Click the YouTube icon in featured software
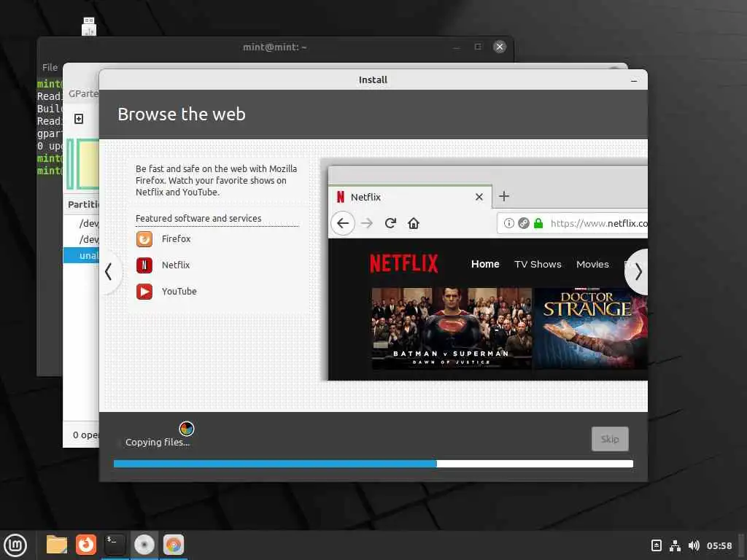 [x=144, y=292]
